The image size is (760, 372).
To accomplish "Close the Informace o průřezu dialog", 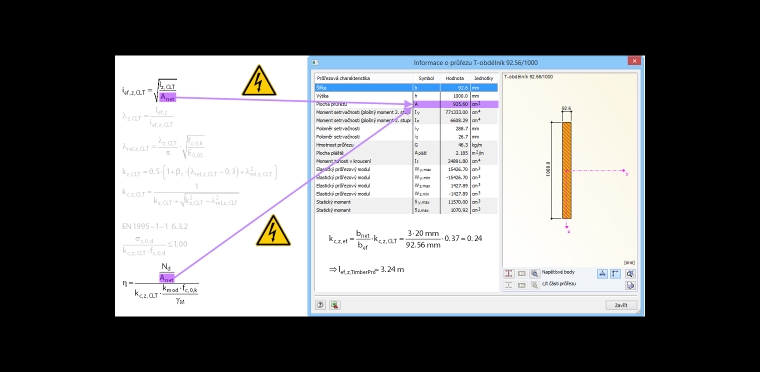I will coord(634,61).
